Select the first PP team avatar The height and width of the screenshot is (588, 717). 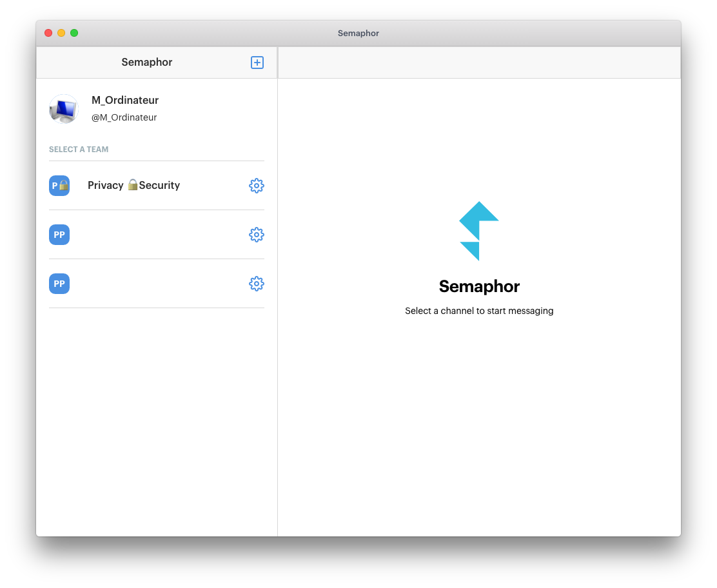pyautogui.click(x=59, y=235)
